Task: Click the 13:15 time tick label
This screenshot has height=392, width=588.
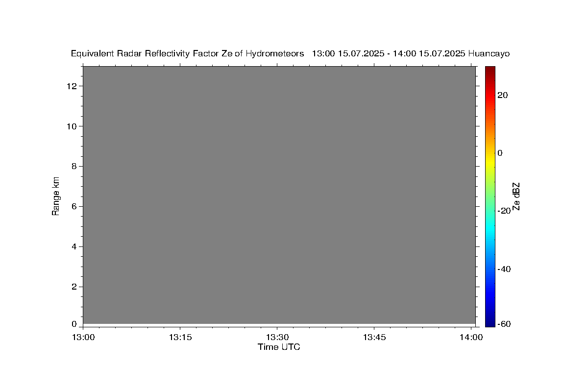Action: (x=180, y=337)
